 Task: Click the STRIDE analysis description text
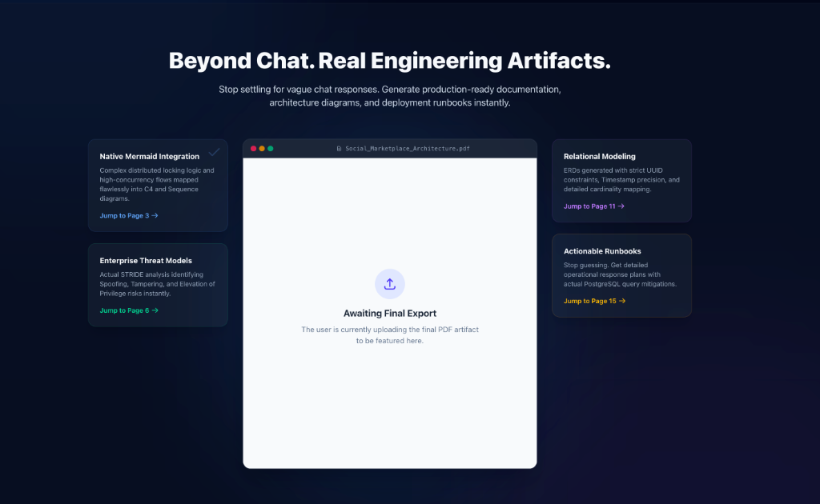(x=157, y=284)
